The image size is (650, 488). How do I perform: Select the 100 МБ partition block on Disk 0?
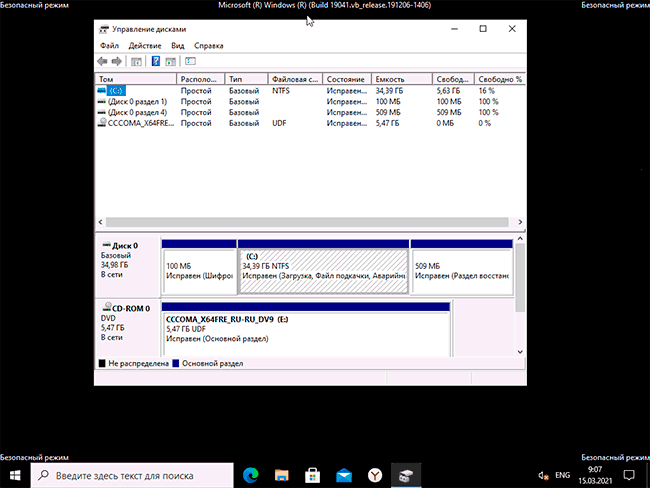199,267
